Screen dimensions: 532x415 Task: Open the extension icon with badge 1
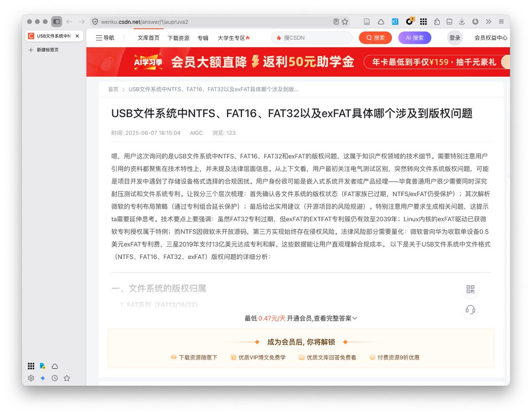click(x=410, y=21)
